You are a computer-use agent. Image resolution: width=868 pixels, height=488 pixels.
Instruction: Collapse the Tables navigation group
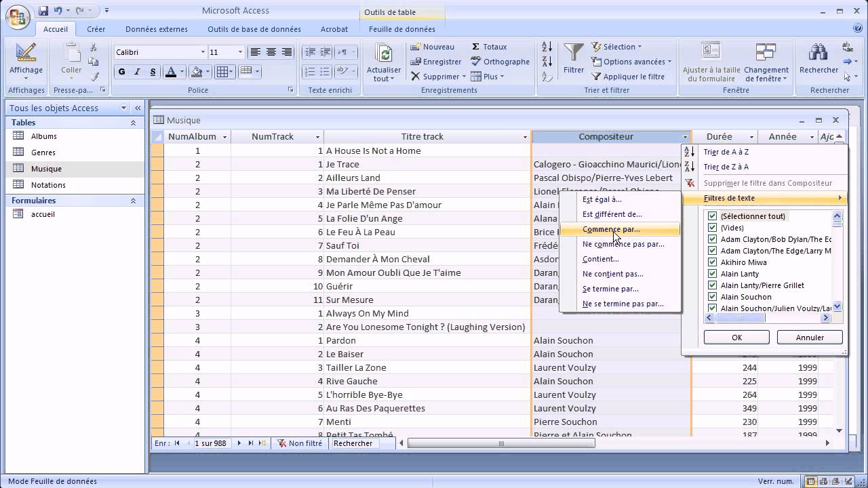133,123
